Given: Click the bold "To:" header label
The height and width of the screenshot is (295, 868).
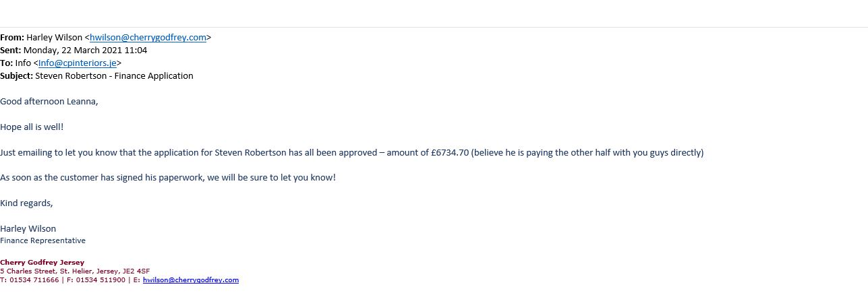Looking at the screenshot, I should 6,63.
